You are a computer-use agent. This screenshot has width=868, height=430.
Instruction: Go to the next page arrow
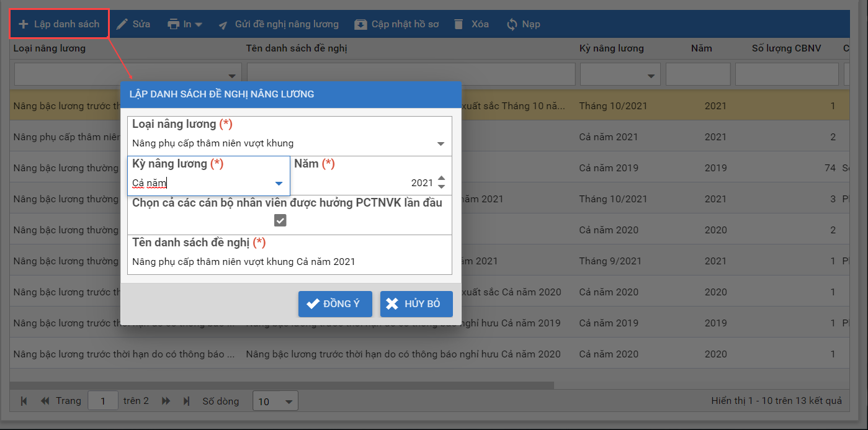pyautogui.click(x=166, y=401)
